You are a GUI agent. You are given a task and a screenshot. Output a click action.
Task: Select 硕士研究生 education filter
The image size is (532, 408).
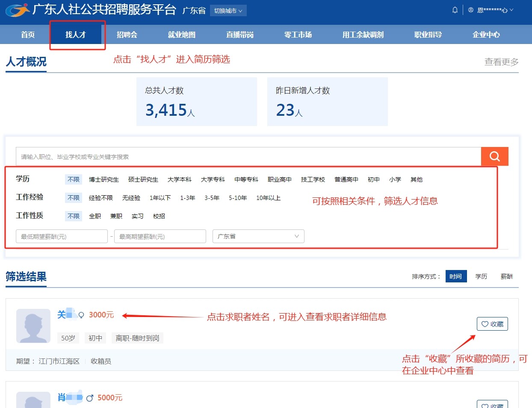pyautogui.click(x=143, y=179)
